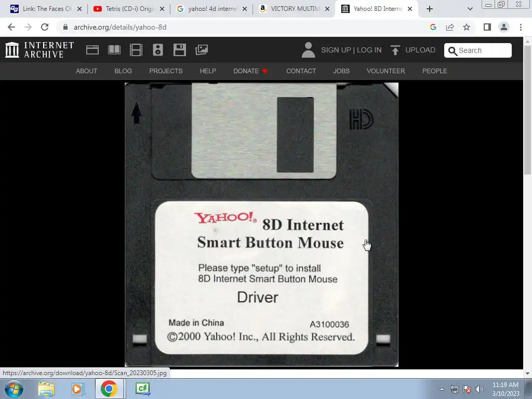Screen dimensions: 532x399
Task: Go back with the browser back arrow
Action: pos(11,27)
